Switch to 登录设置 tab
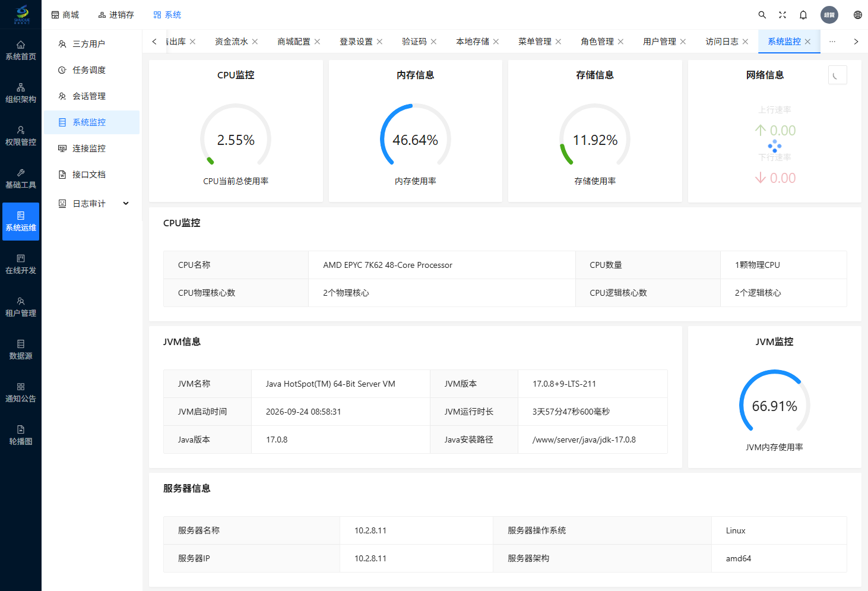This screenshot has height=591, width=868. click(356, 42)
